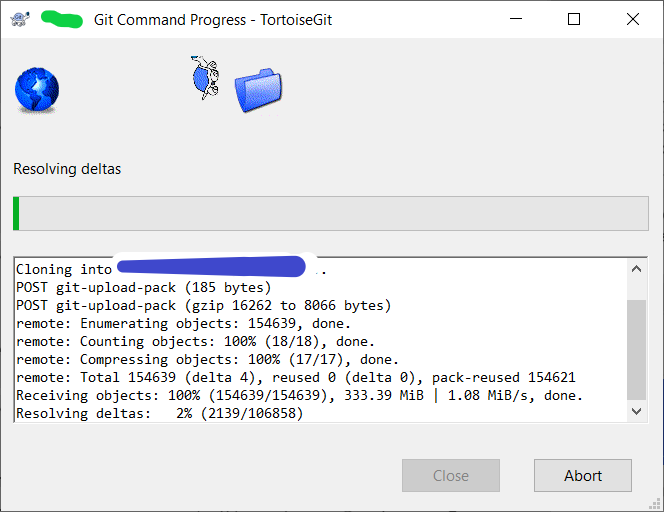Viewport: 664px width, 512px height.
Task: Minimize the Git Command Progress window
Action: pos(516,19)
